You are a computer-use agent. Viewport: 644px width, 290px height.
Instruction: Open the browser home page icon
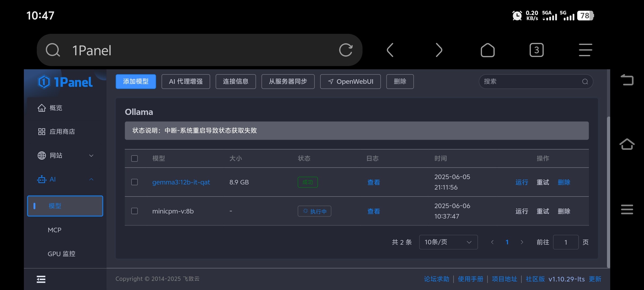click(488, 50)
